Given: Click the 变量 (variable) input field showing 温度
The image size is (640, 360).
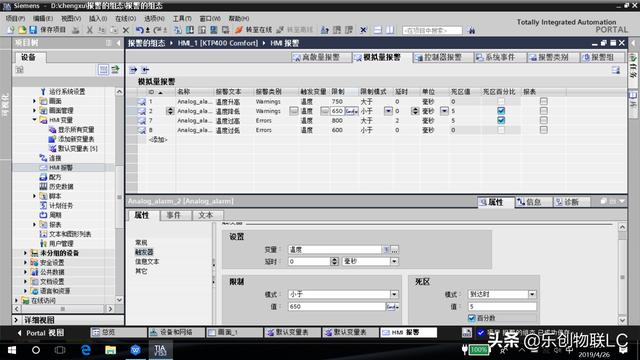Looking at the screenshot, I should (335, 249).
